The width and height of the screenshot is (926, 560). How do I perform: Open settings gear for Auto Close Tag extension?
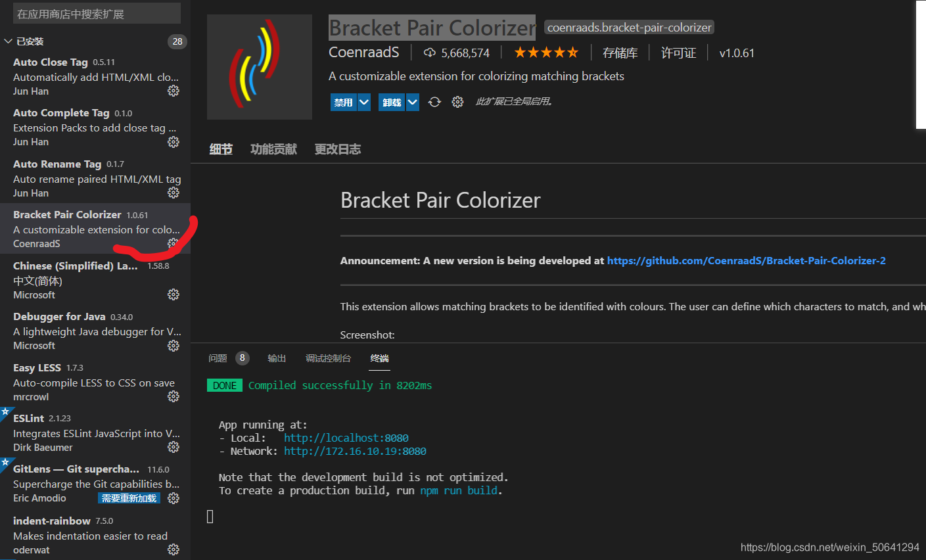(173, 91)
